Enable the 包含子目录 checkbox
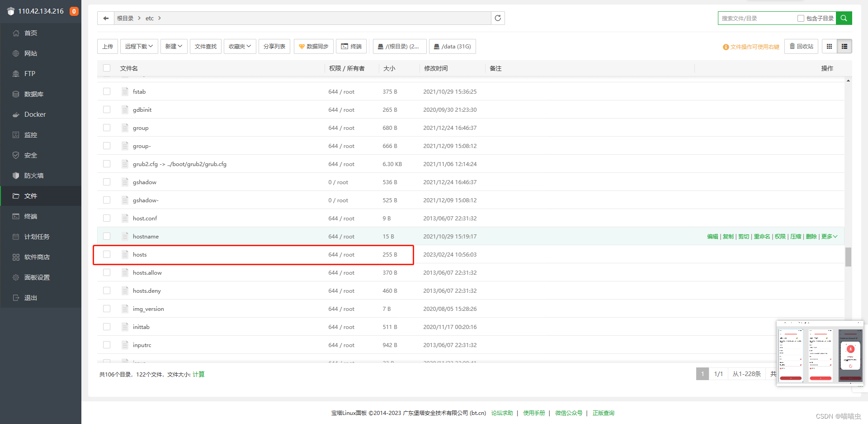 (x=801, y=19)
